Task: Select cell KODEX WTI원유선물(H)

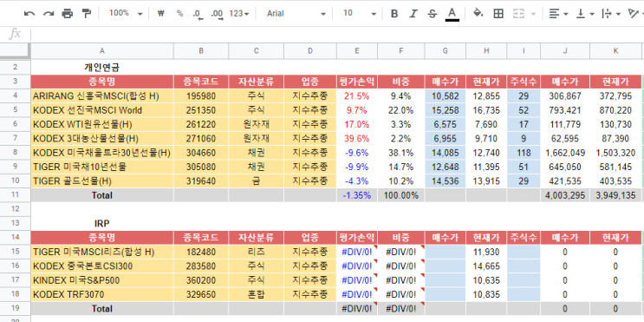Action: (x=102, y=124)
